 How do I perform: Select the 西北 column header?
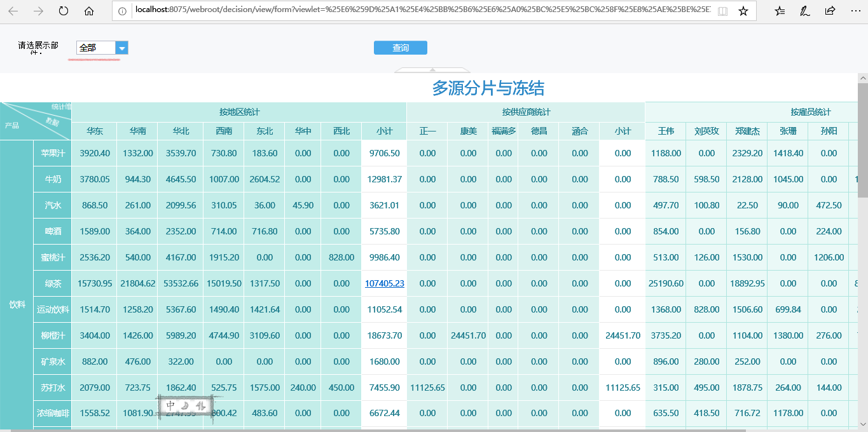click(x=341, y=131)
